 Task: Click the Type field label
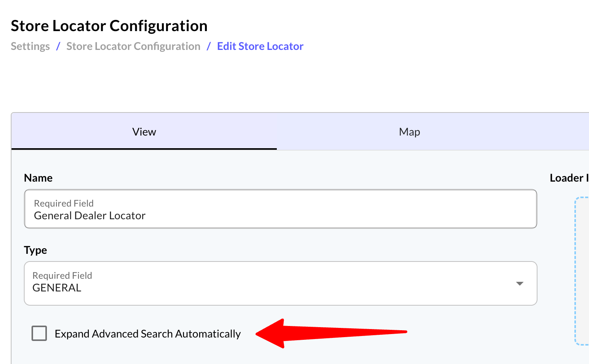(x=35, y=250)
